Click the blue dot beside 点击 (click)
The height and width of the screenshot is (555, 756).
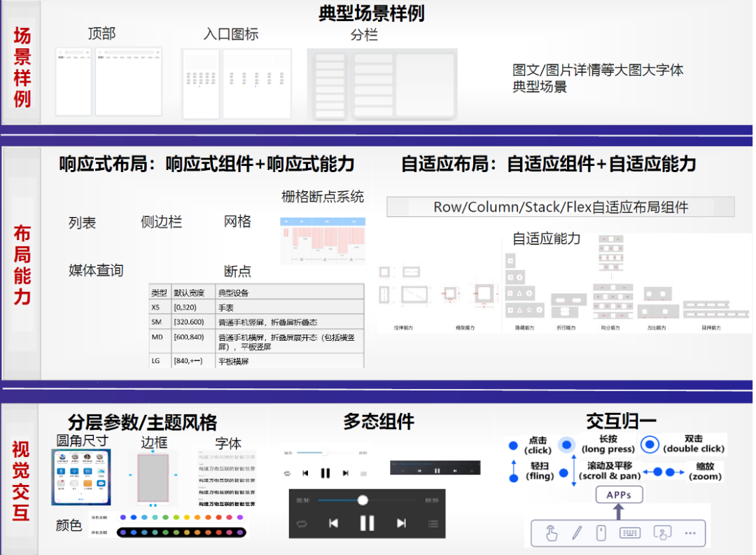pyautogui.click(x=514, y=446)
